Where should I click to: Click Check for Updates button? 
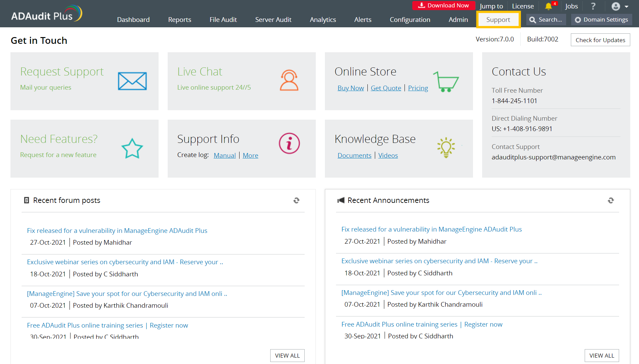(x=600, y=40)
